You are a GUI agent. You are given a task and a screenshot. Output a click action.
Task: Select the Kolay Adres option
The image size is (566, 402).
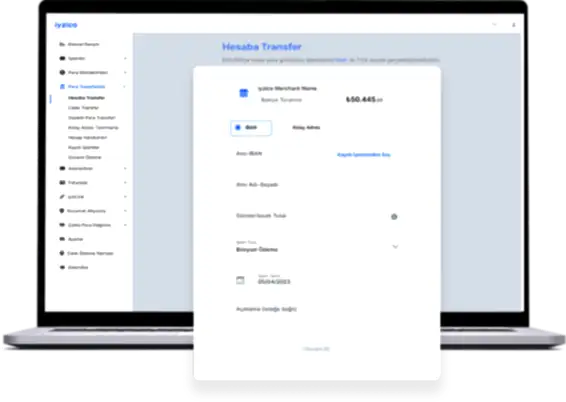(306, 127)
